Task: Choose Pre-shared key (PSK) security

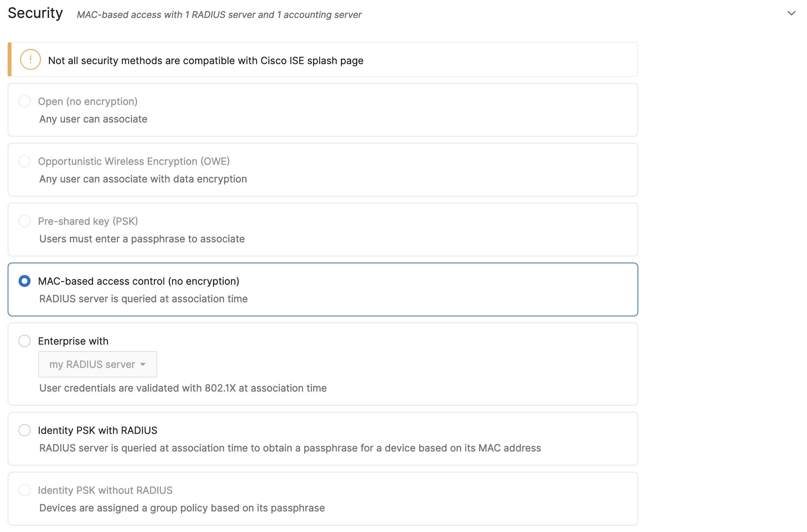Action: coord(25,221)
